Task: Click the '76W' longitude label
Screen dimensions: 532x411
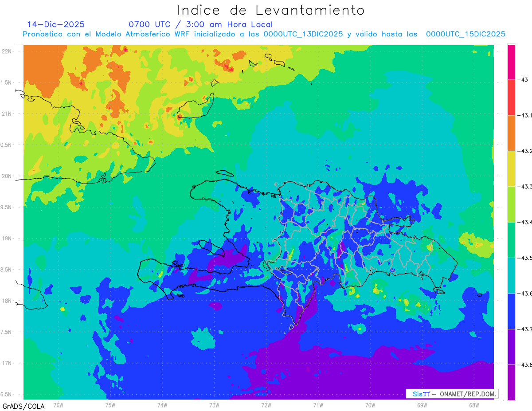Action: click(58, 405)
